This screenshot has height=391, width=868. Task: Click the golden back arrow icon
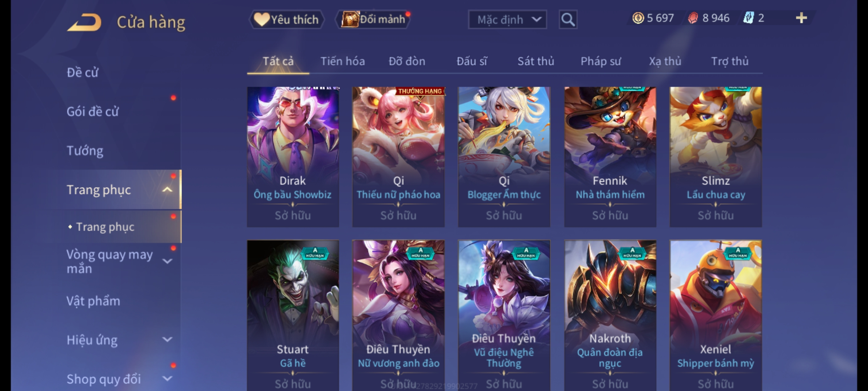pyautogui.click(x=84, y=22)
